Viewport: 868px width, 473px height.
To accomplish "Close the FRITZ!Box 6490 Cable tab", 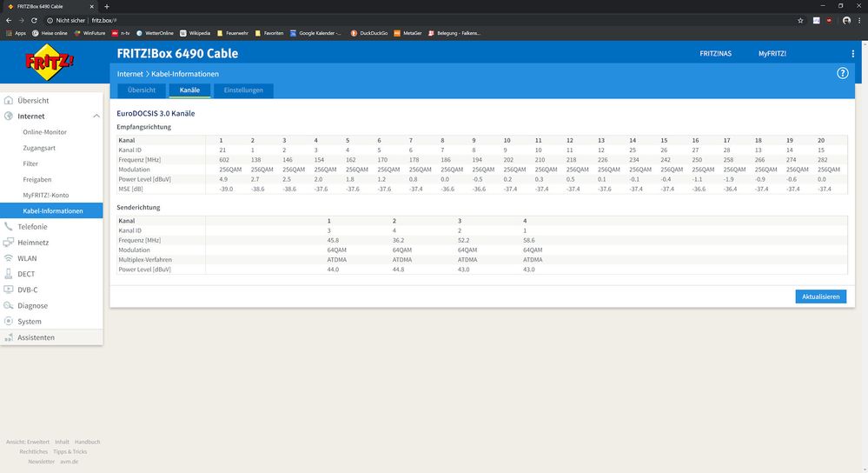I will click(x=92, y=7).
